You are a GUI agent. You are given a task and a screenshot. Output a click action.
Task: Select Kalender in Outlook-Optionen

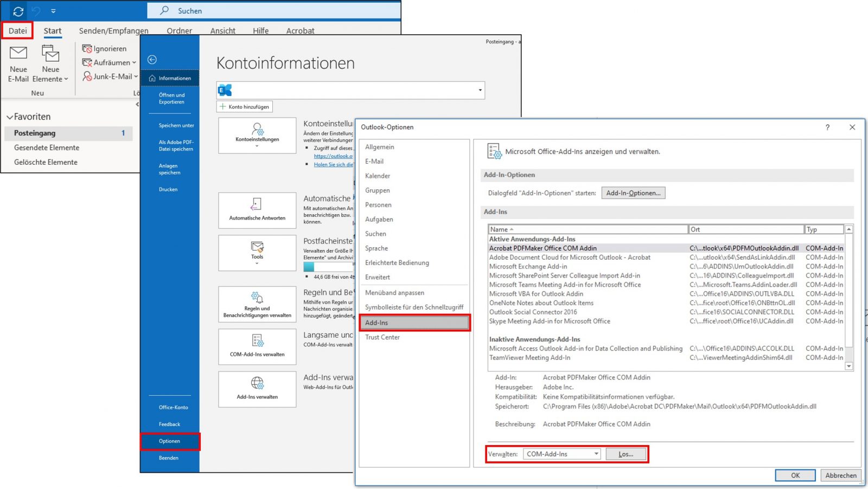[378, 176]
